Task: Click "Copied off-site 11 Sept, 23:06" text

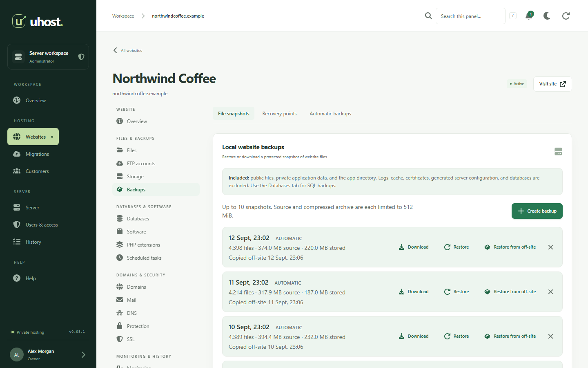Action: coord(266,303)
